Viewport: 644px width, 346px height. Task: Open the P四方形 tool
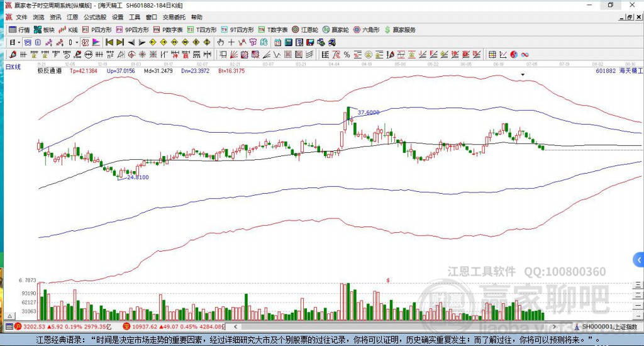coord(97,30)
